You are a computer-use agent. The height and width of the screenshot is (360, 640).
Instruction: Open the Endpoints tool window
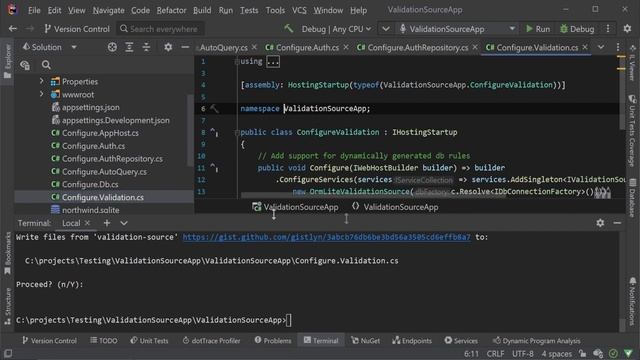(x=411, y=340)
